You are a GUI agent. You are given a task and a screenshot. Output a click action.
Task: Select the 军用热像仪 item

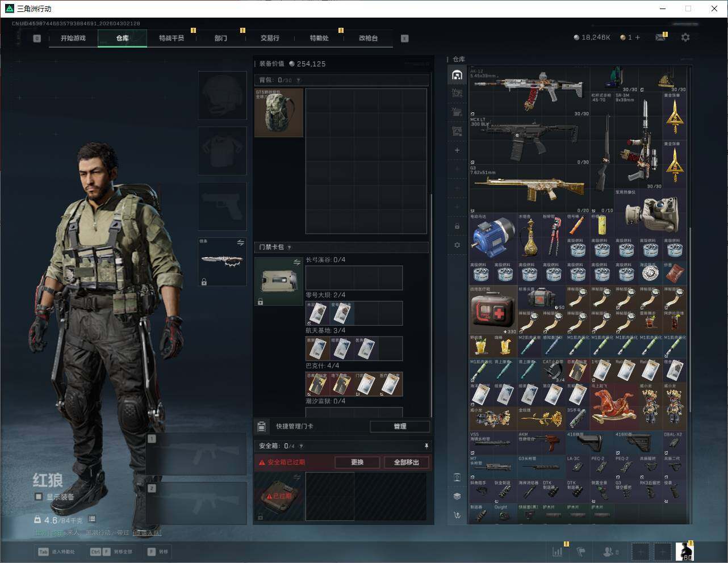[x=650, y=213]
